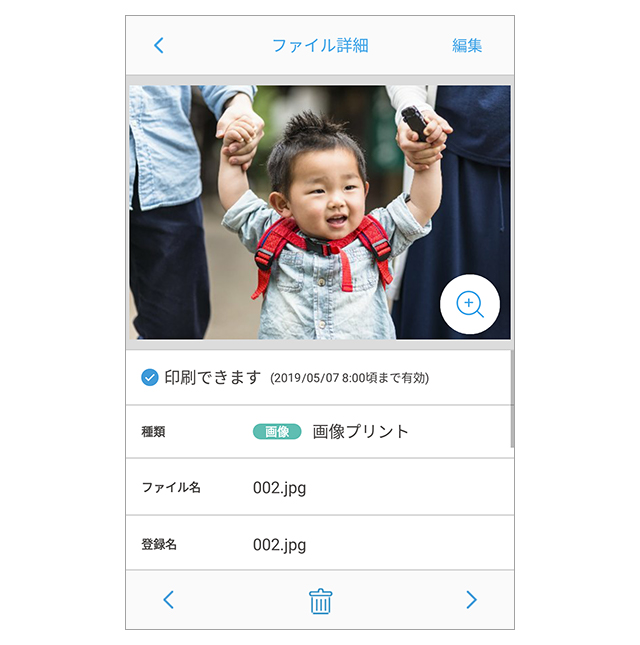The width and height of the screenshot is (640, 645).
Task: Show next file with bottom right arrow
Action: tap(471, 599)
